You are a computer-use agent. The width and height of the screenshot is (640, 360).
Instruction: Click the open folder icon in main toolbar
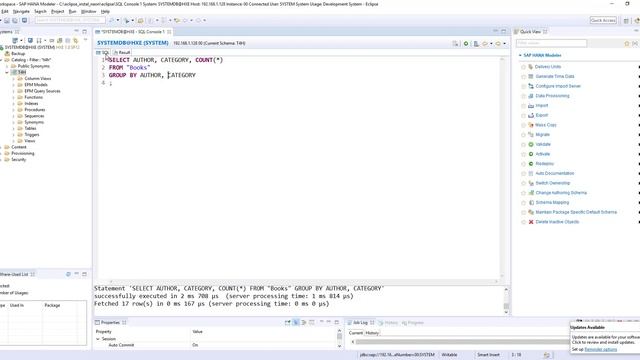coord(140,20)
